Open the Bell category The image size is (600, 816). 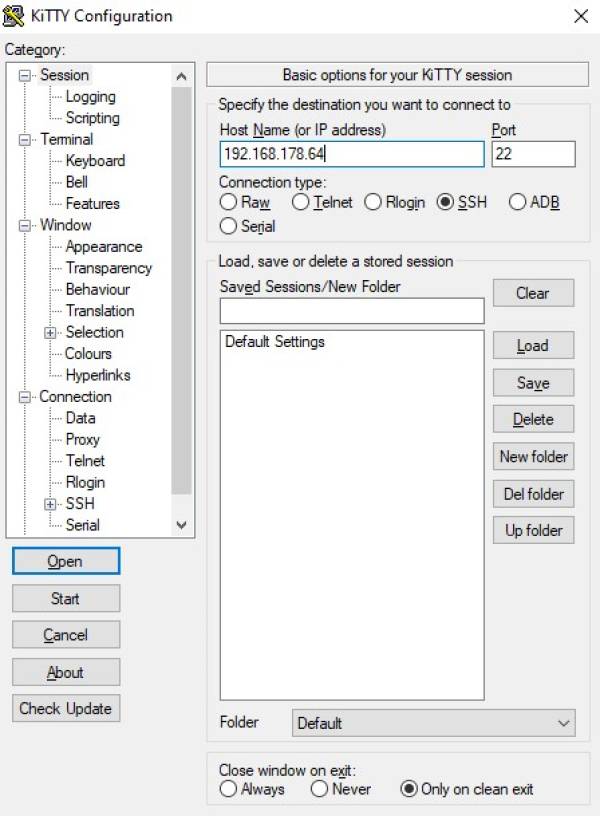(76, 182)
